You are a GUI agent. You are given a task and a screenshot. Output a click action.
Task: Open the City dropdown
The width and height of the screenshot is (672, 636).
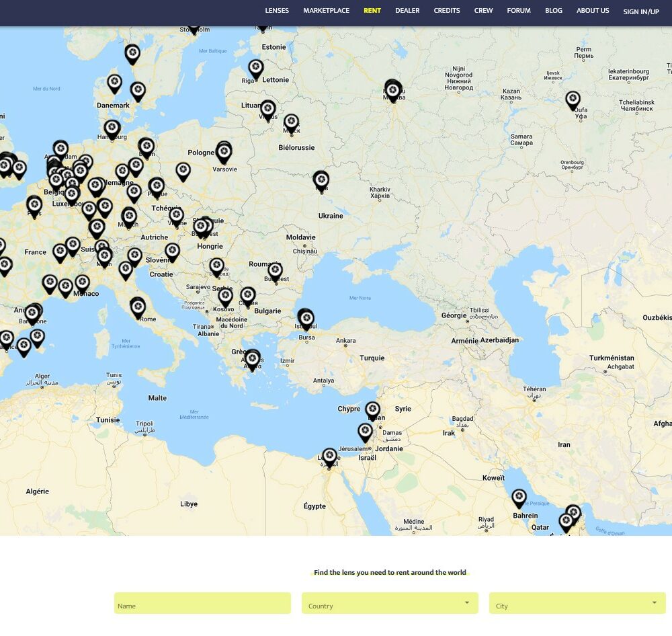577,604
